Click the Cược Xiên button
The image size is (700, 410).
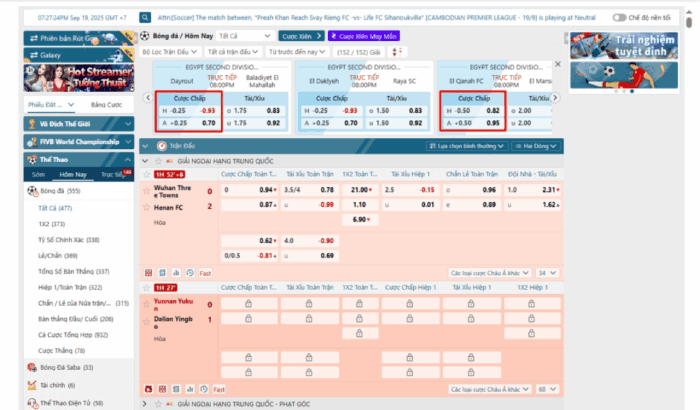click(301, 36)
